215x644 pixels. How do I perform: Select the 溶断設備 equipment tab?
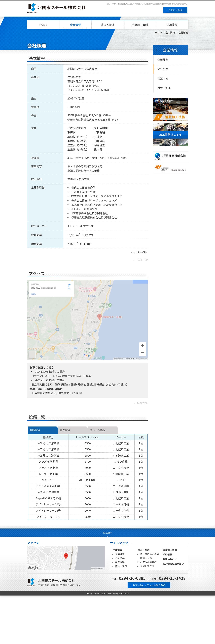coord(43,430)
